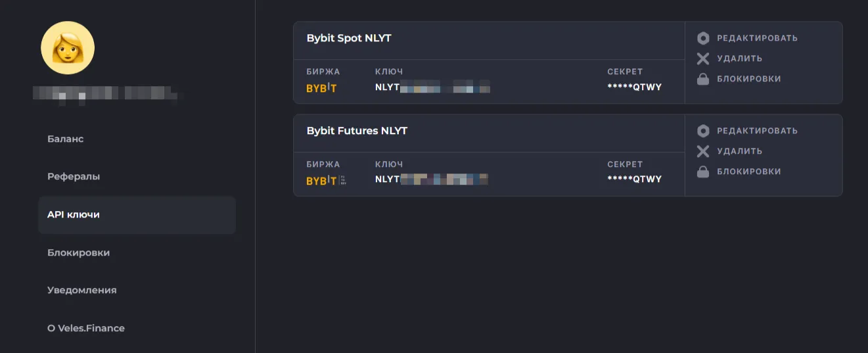The width and height of the screenshot is (868, 353).
Task: Open the Баланс menu item
Action: tap(66, 139)
